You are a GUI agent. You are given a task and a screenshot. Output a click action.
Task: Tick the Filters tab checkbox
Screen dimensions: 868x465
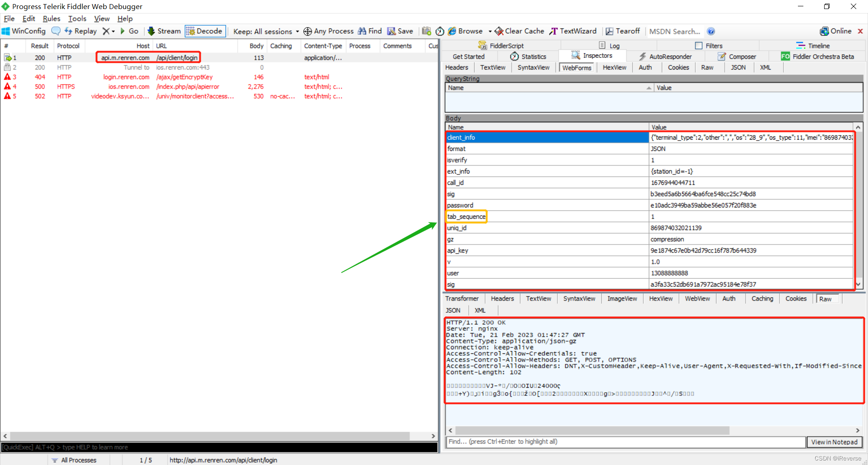pyautogui.click(x=699, y=46)
